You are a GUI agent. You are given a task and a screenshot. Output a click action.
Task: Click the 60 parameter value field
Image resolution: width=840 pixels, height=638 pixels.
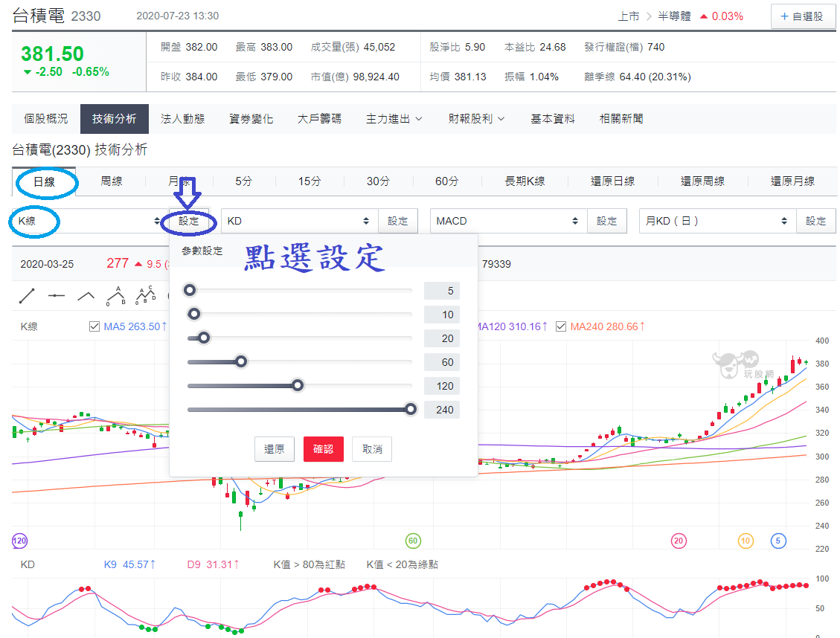pos(441,362)
